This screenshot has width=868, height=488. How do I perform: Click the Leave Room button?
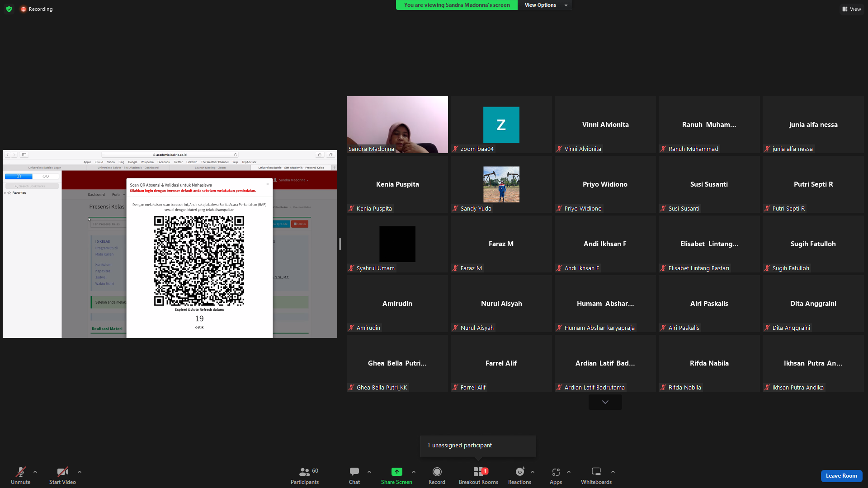[841, 476]
